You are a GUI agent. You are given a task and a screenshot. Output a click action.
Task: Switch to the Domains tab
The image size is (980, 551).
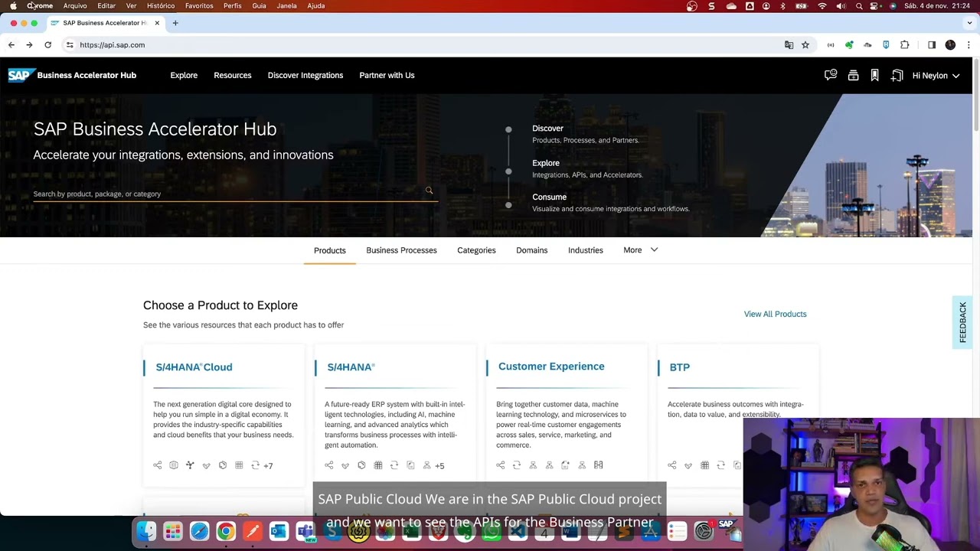(x=532, y=250)
